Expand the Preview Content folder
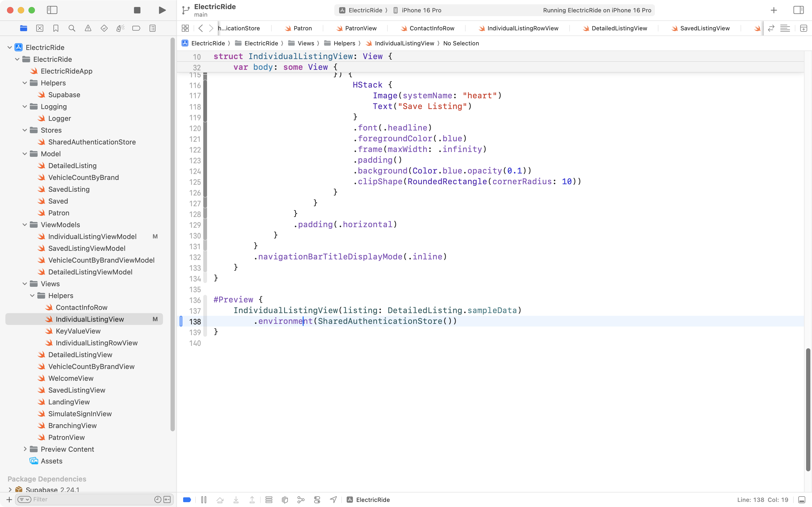Screen dimensions: 812x507 [x=25, y=449]
